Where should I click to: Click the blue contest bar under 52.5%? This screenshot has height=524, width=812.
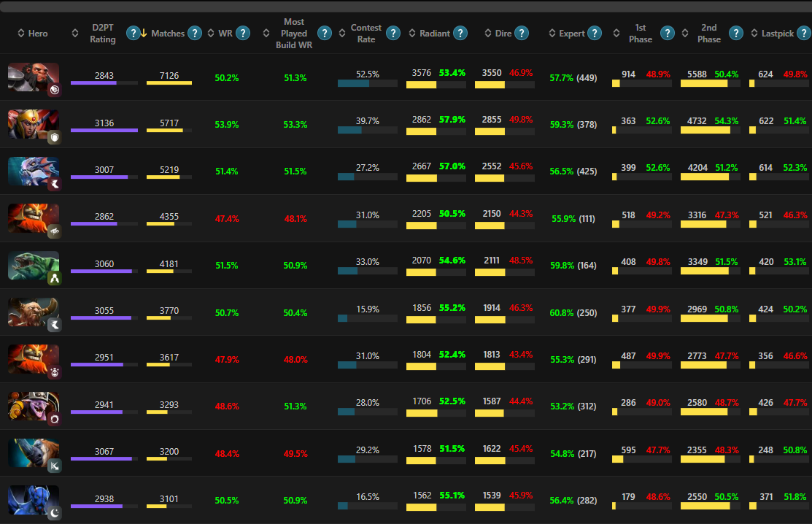(368, 83)
